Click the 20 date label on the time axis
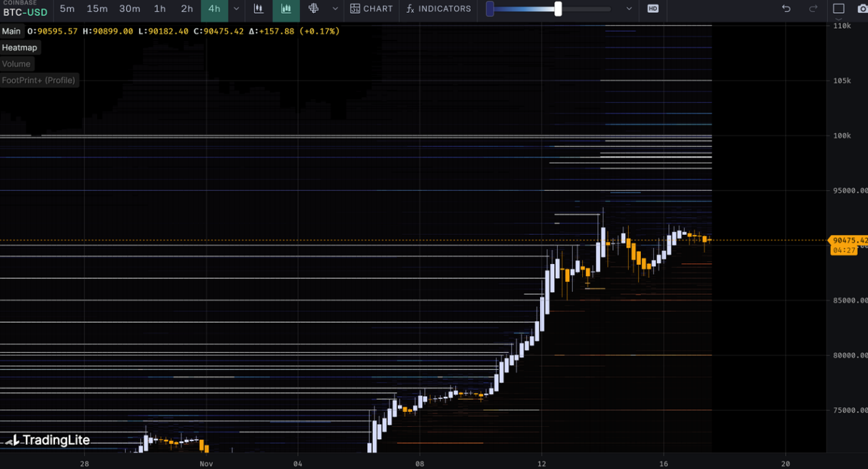Image resolution: width=868 pixels, height=469 pixels. (x=786, y=463)
